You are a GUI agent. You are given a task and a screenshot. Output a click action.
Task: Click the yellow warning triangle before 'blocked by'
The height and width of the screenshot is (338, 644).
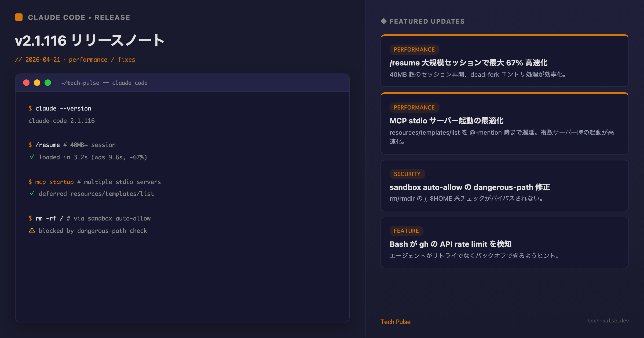click(x=32, y=230)
